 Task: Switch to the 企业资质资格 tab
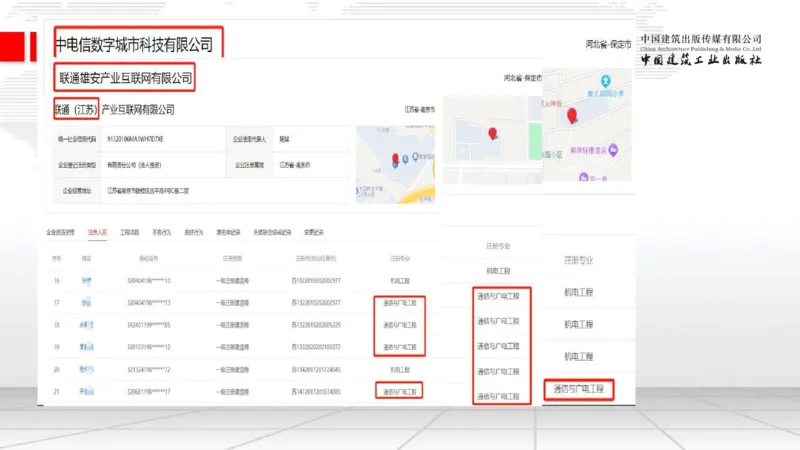60,232
